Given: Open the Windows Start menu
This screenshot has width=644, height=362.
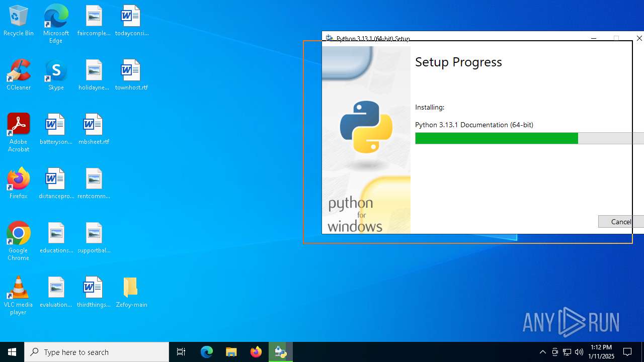Looking at the screenshot, I should pos(12,352).
